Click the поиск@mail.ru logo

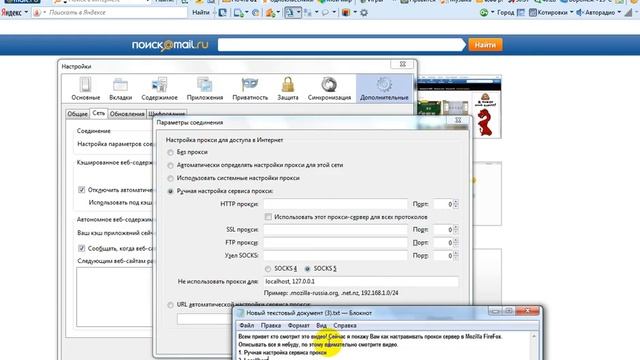coord(170,45)
